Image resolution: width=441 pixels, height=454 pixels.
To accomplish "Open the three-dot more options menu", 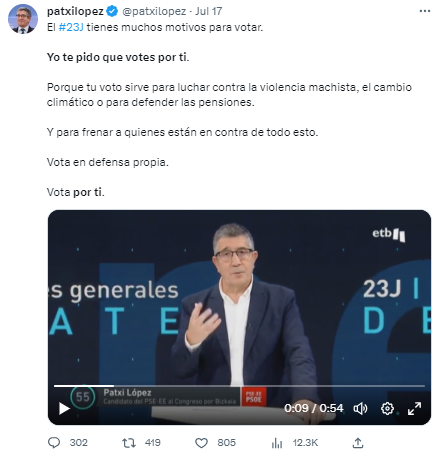I will pos(425,11).
